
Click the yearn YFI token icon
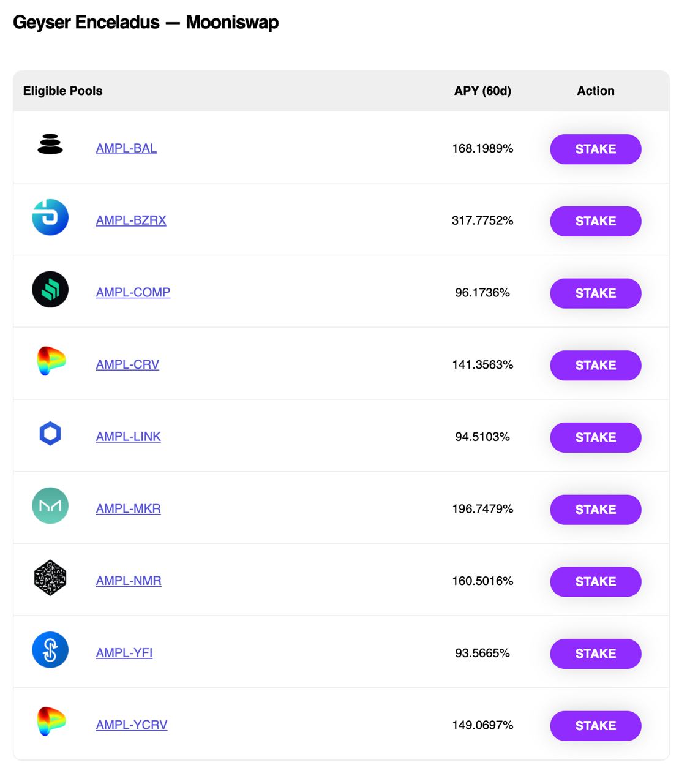click(50, 650)
